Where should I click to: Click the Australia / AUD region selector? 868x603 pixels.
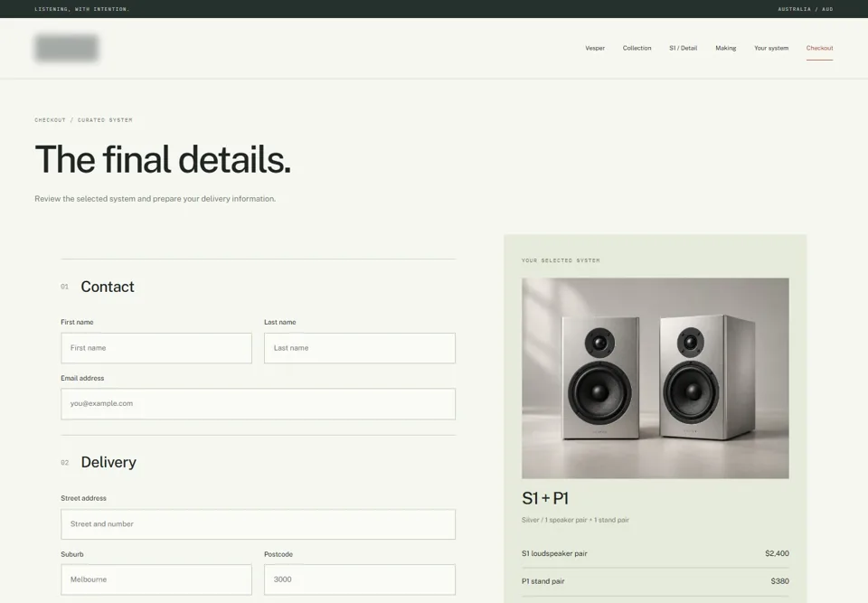(x=805, y=9)
